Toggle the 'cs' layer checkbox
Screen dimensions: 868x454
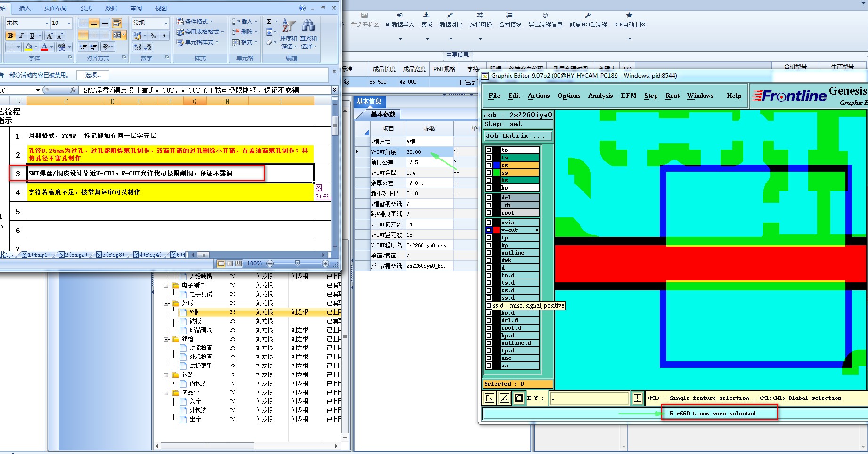(489, 165)
